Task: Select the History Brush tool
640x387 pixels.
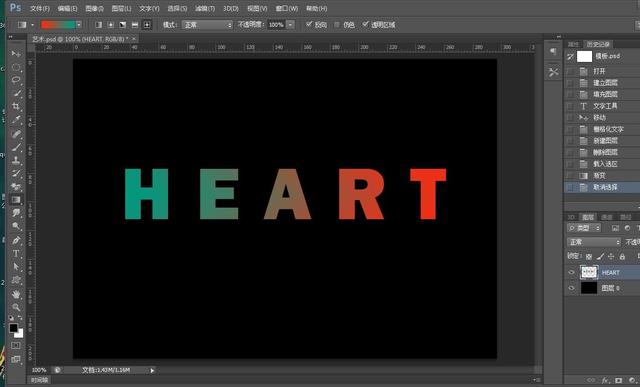Action: [16, 173]
